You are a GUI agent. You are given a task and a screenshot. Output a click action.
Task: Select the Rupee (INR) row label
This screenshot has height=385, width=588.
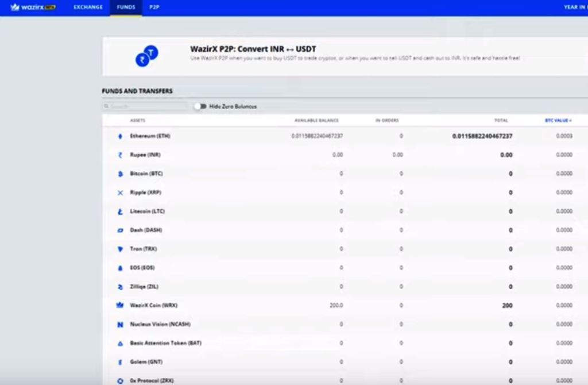tap(145, 155)
